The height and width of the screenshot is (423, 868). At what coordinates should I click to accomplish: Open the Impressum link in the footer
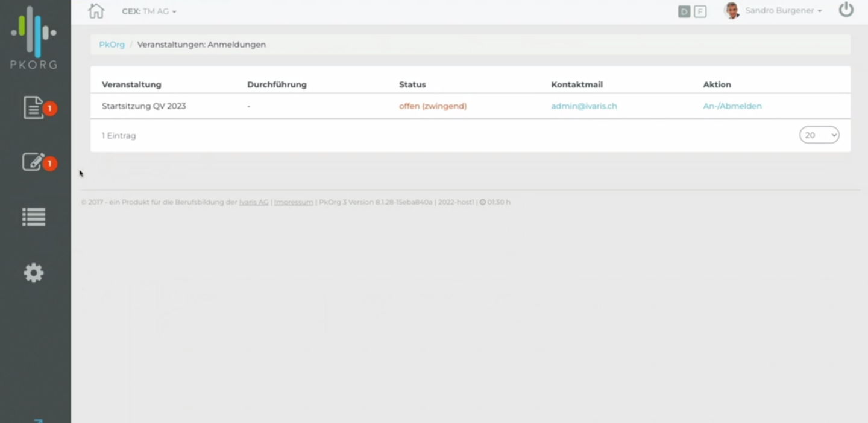(294, 202)
